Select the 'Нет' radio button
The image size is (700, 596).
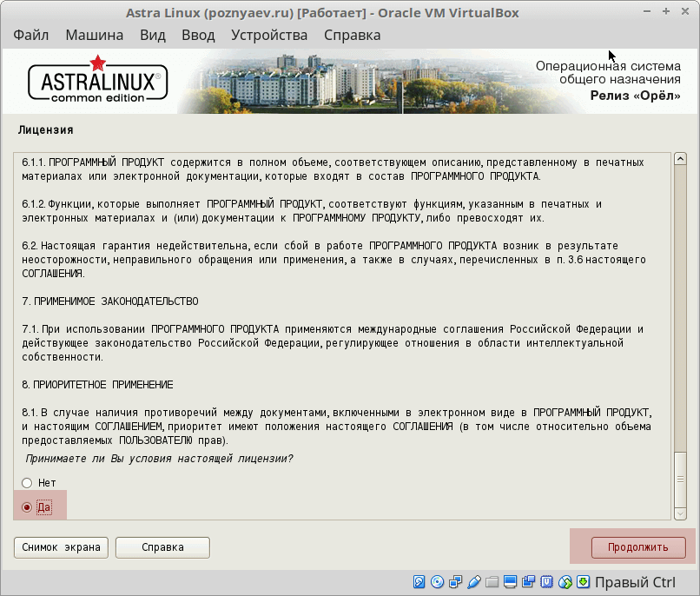(27, 483)
